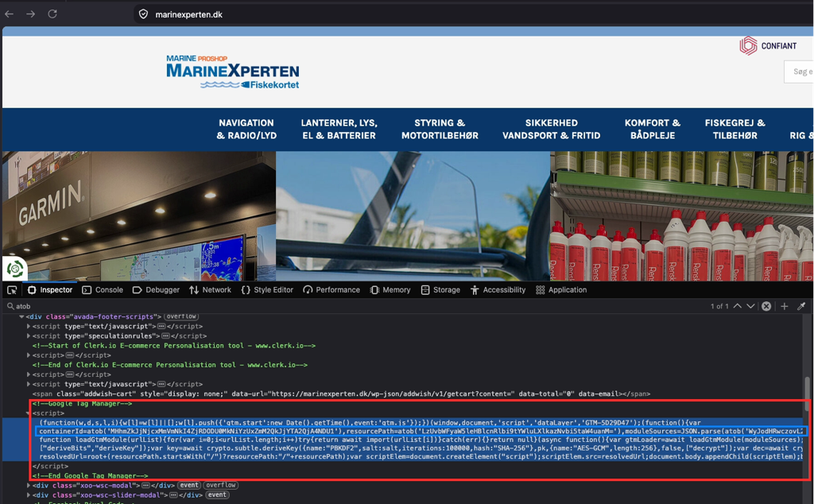Collapse the Google Tag Manager script node
This screenshot has height=504, width=814.
point(28,413)
